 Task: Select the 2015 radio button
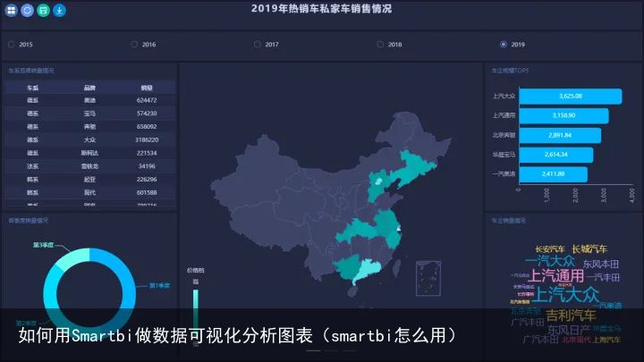11,45
